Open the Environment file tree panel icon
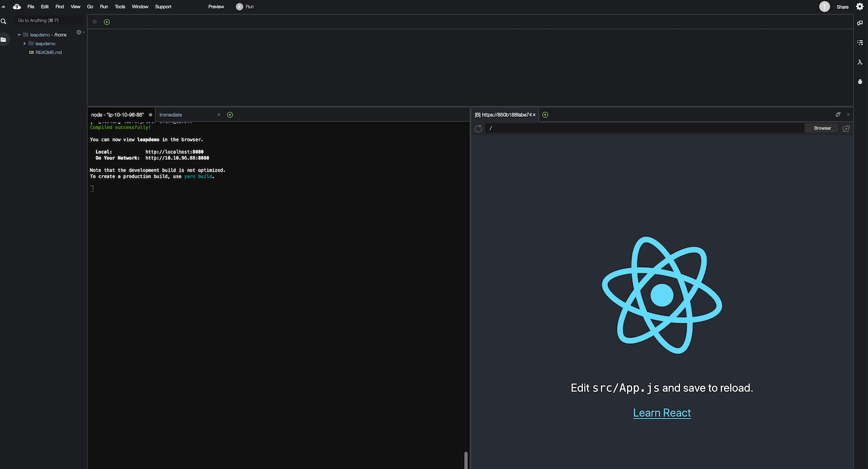868x469 pixels. point(4,40)
